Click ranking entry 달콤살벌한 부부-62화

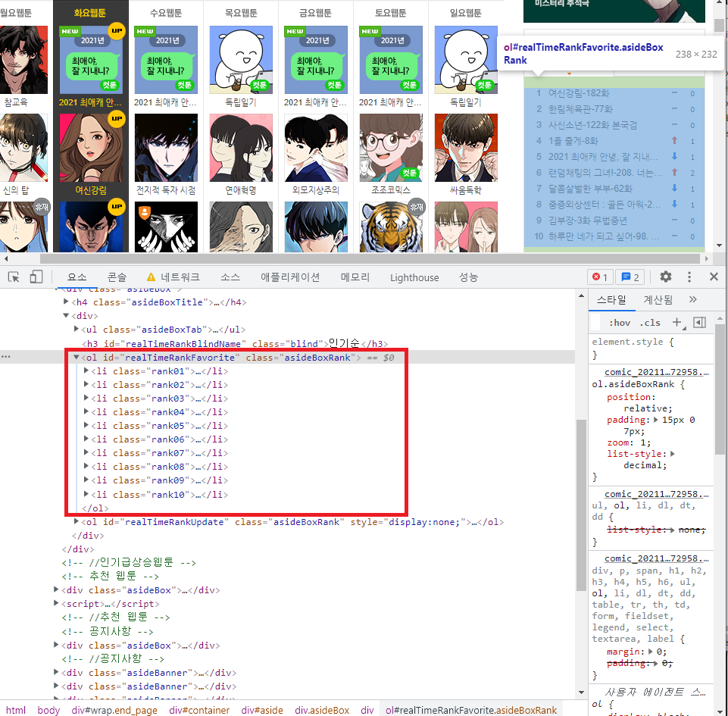590,189
